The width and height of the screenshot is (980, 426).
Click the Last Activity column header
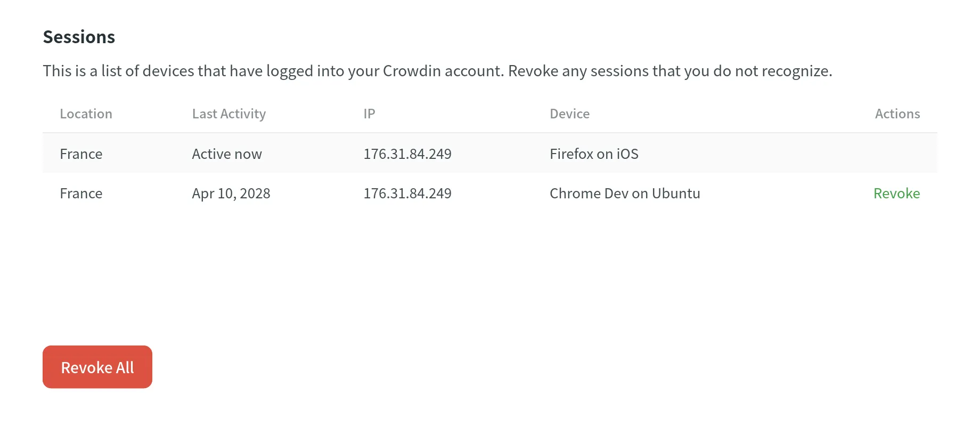(x=228, y=114)
